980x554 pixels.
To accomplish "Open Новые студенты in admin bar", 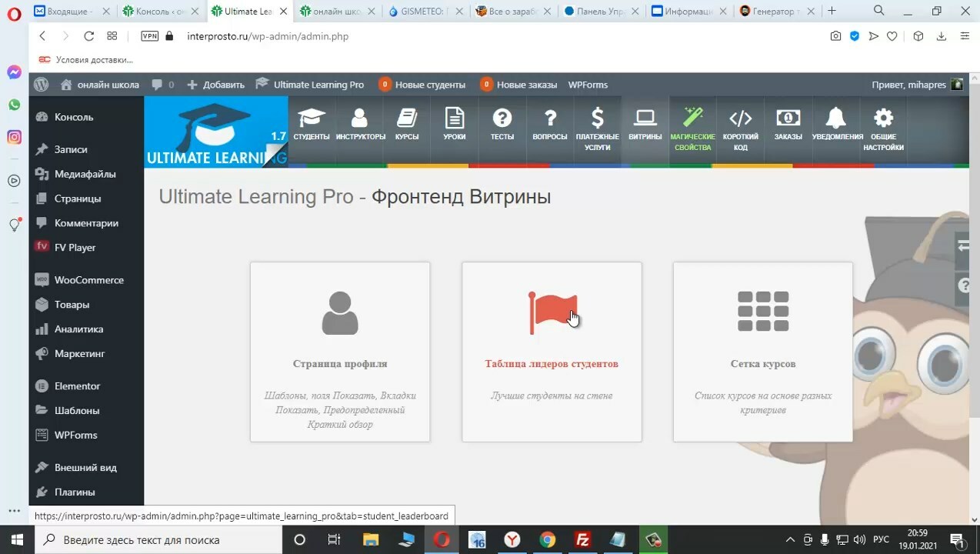I will 422,85.
